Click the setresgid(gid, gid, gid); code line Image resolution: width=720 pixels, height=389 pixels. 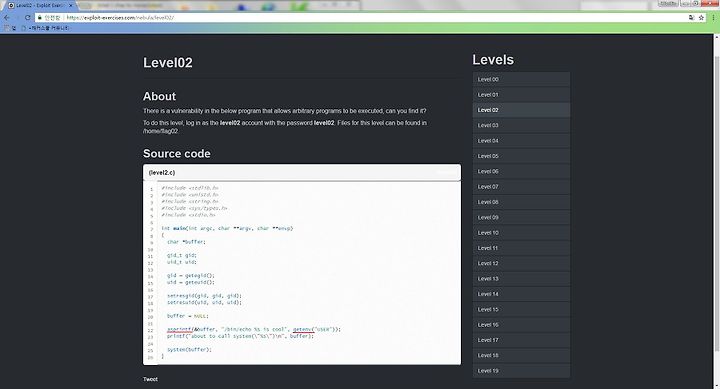pos(204,296)
